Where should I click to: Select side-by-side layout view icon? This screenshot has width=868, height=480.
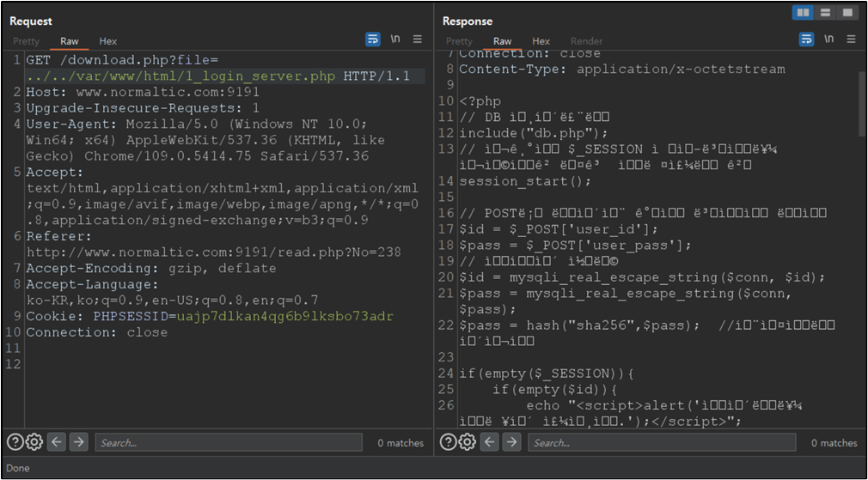(x=803, y=13)
